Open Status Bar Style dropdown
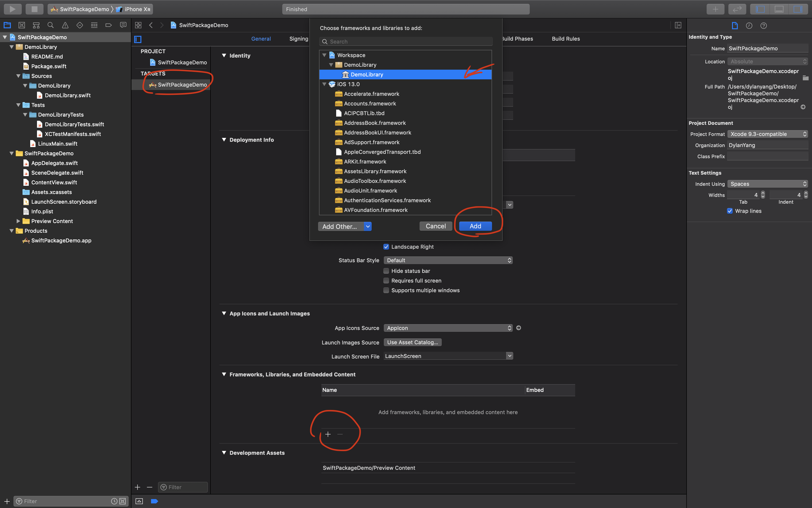Image resolution: width=812 pixels, height=508 pixels. (448, 260)
